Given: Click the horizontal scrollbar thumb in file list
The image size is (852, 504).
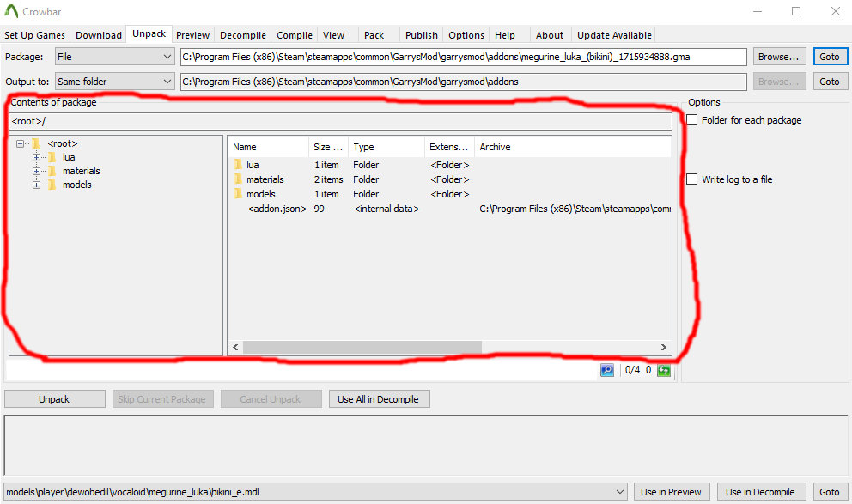Looking at the screenshot, I should [362, 347].
